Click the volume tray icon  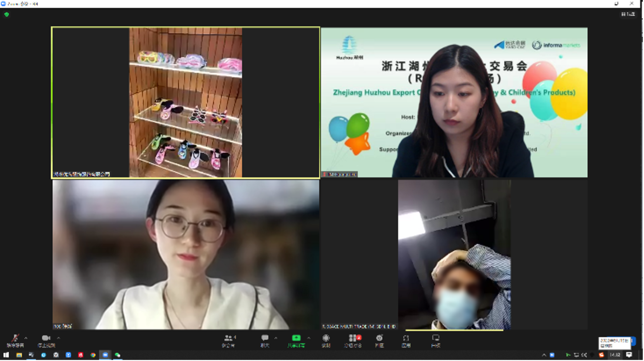584,355
